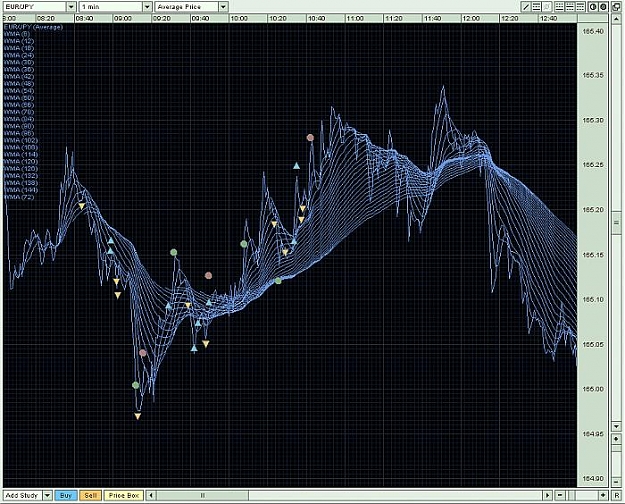
Task: Select the WMA (132) legend entry
Action: 21,176
